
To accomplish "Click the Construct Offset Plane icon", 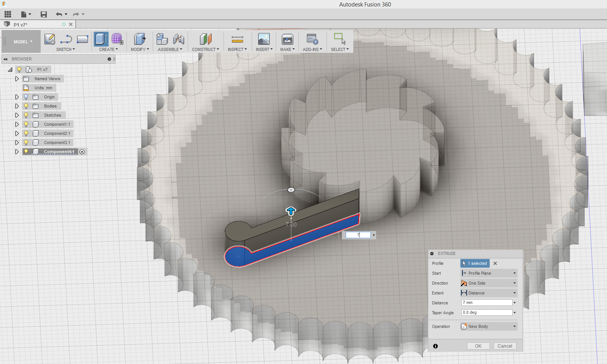I will tap(205, 39).
